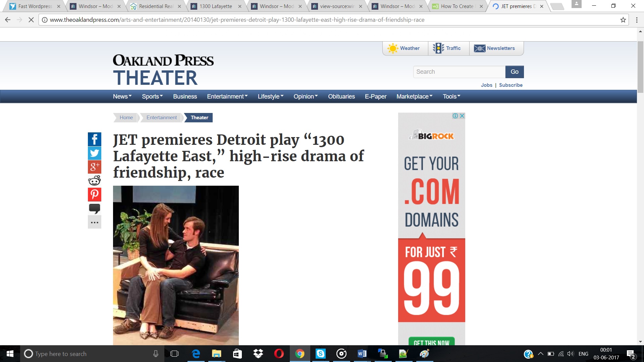Click the Google Plus share icon
Image resolution: width=644 pixels, height=362 pixels.
(x=94, y=167)
